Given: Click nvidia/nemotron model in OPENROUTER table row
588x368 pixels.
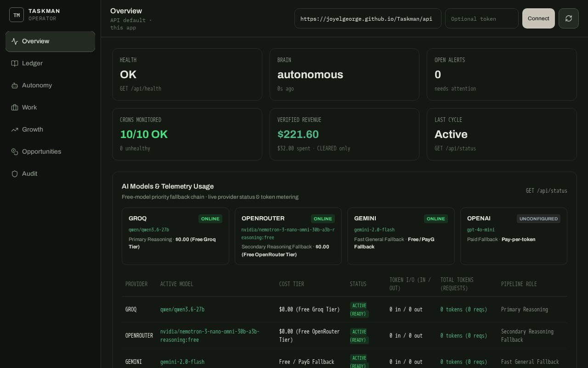Looking at the screenshot, I should [x=210, y=336].
